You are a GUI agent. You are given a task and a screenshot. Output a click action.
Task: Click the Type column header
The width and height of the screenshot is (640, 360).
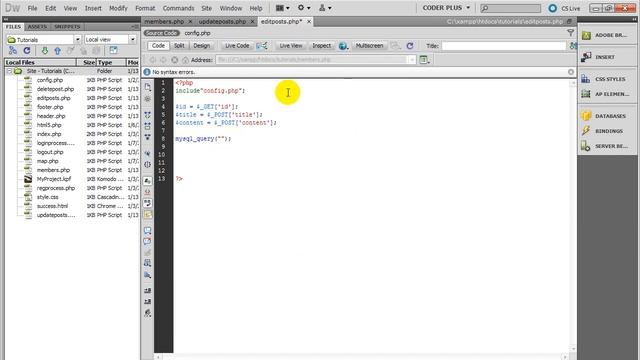(x=111, y=62)
